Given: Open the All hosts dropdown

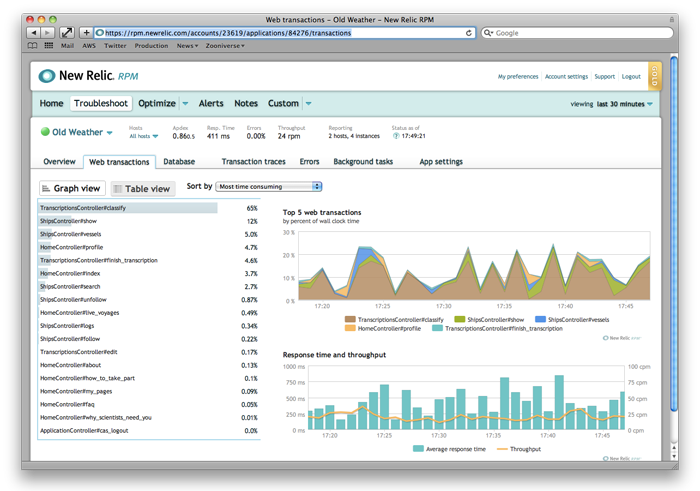Looking at the screenshot, I should (144, 136).
